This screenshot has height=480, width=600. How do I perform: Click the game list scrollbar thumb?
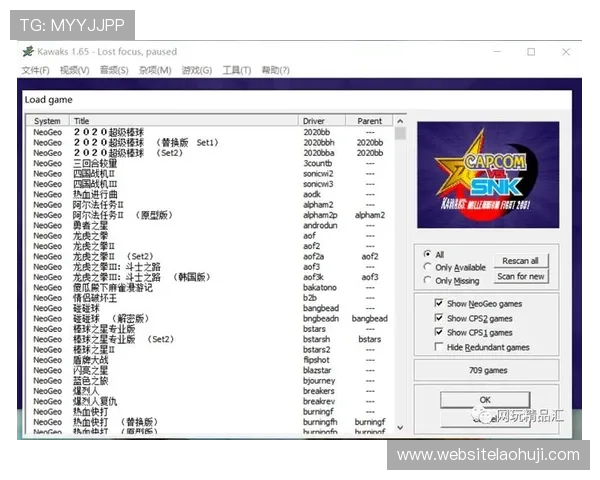tap(400, 133)
